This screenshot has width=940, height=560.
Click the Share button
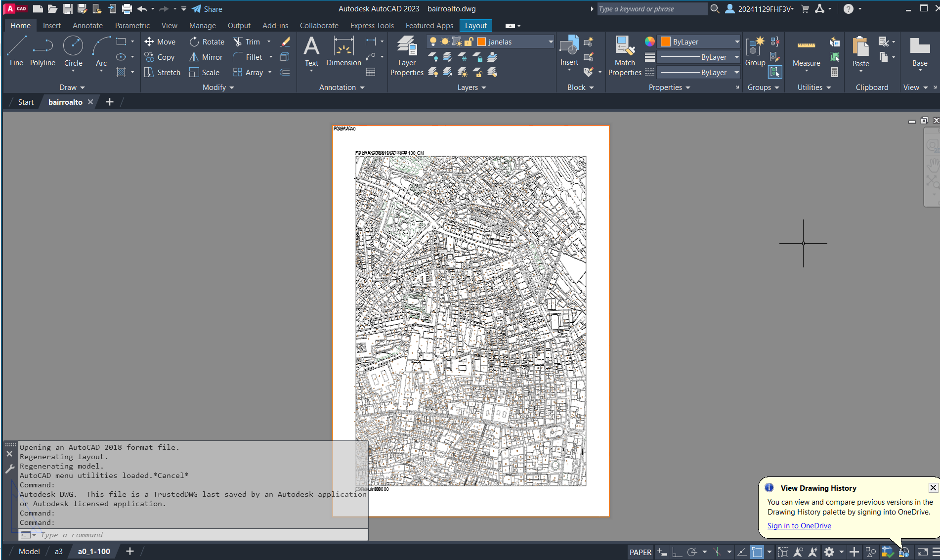207,9
